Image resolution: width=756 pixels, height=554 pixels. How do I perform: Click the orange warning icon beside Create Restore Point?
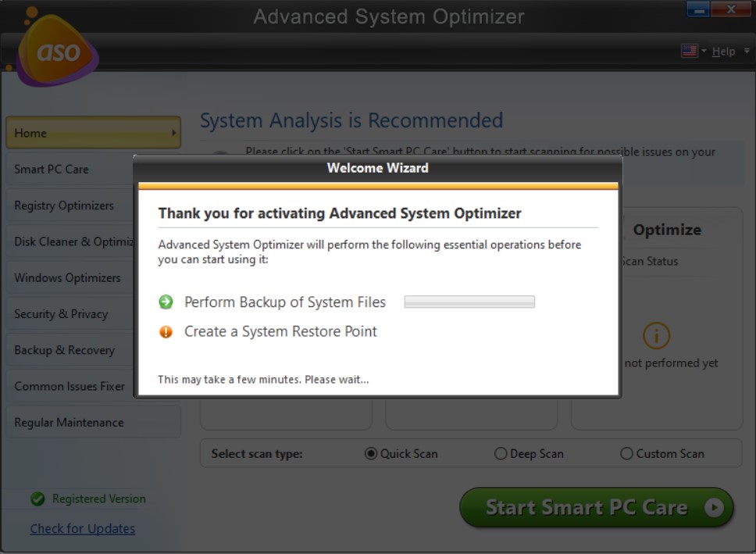tap(166, 331)
